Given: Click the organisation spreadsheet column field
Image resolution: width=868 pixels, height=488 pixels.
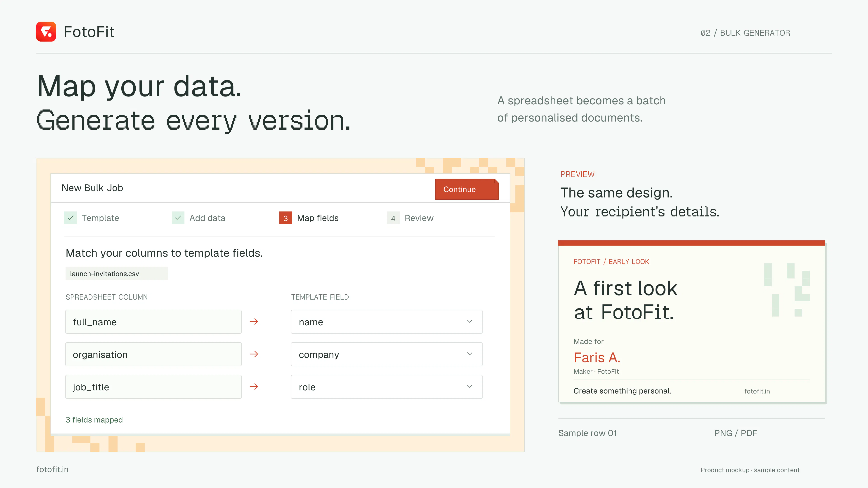Looking at the screenshot, I should [153, 354].
